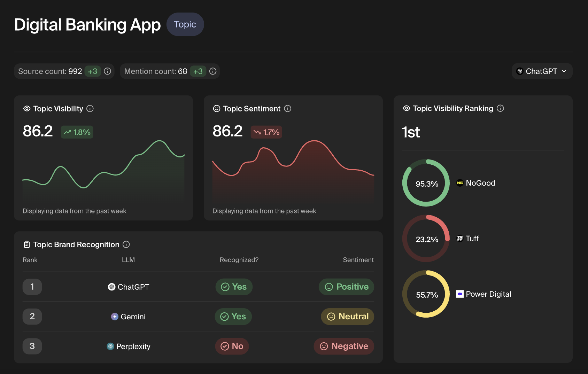The image size is (588, 374).
Task: Click the Recognized? column header
Action: pos(239,260)
